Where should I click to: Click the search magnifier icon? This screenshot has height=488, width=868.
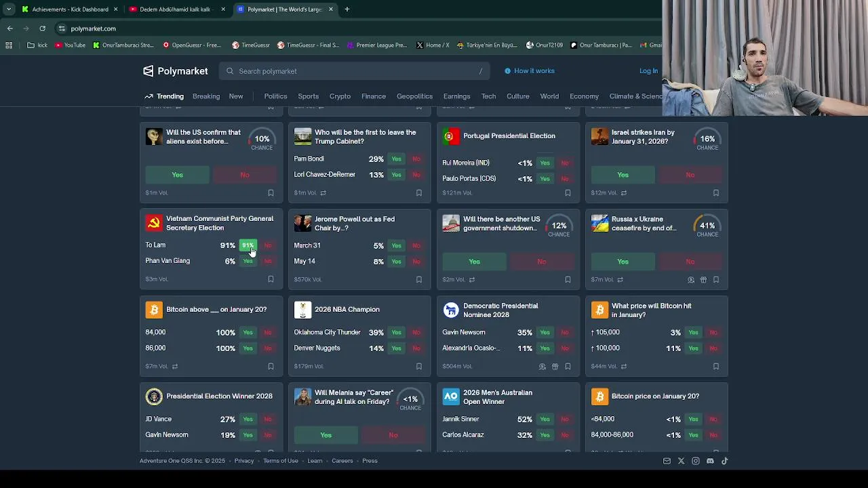230,71
